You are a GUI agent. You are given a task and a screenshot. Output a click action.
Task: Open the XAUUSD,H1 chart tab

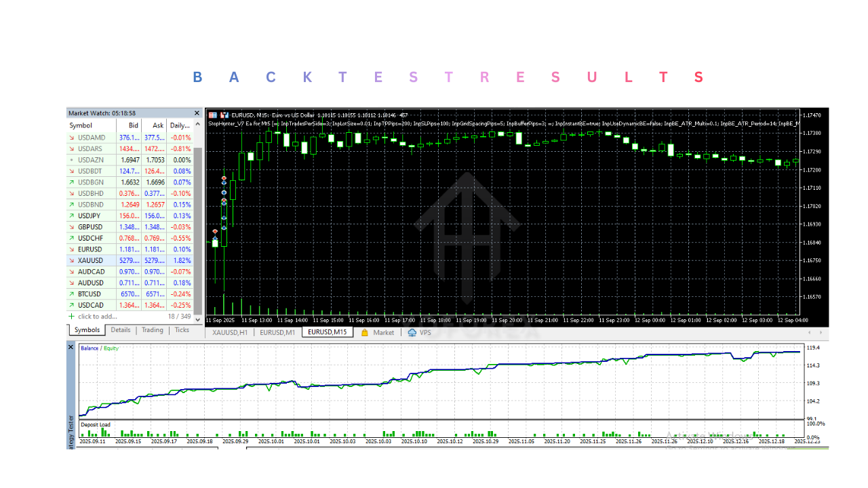[231, 332]
